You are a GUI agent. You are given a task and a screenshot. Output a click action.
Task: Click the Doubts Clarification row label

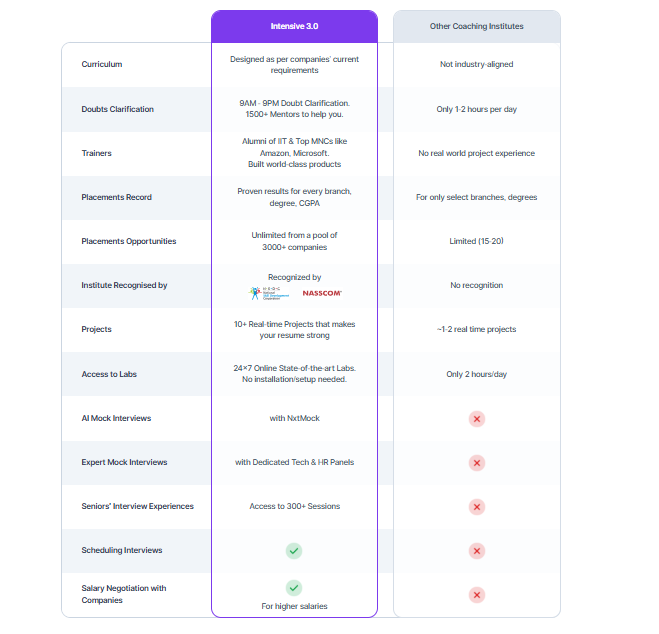pos(118,109)
